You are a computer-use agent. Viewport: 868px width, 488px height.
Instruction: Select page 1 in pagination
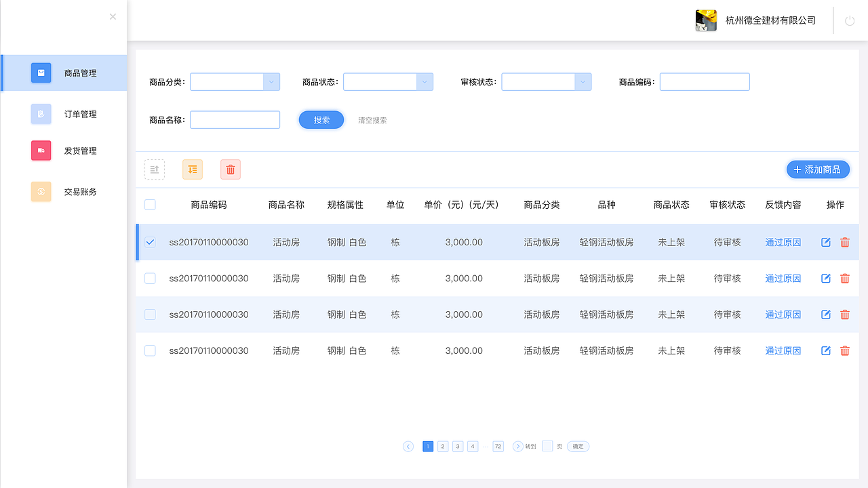(x=428, y=447)
